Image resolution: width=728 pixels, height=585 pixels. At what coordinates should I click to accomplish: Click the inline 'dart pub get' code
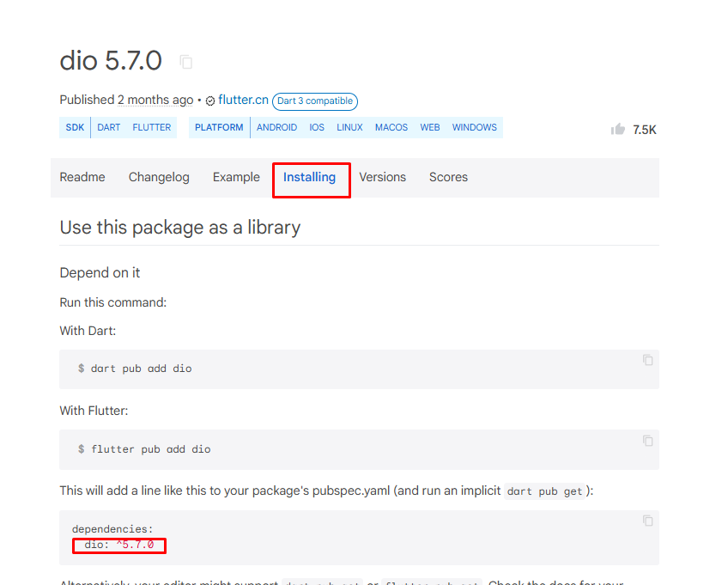pos(544,491)
